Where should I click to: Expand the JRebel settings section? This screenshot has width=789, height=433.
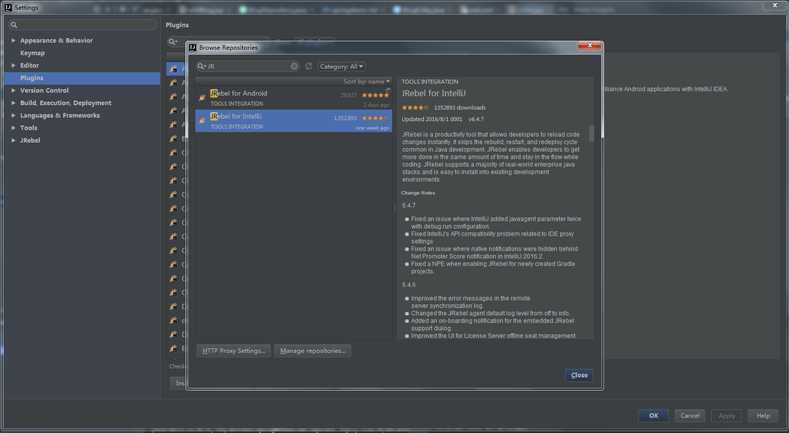[x=13, y=141]
